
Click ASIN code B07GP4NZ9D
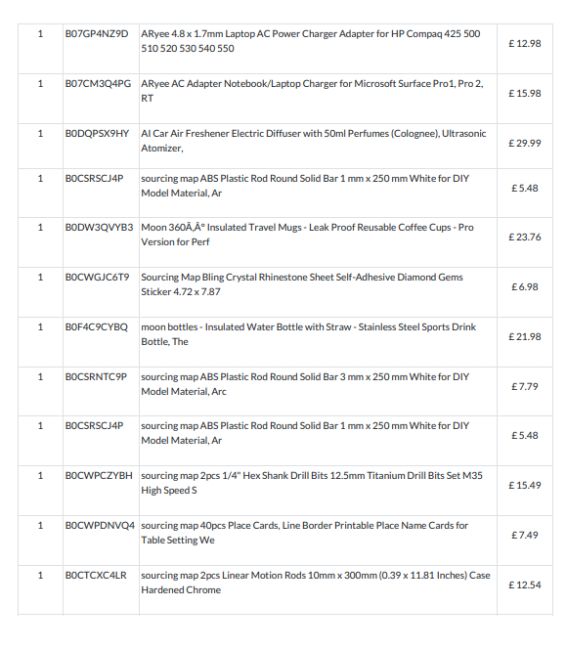97,34
